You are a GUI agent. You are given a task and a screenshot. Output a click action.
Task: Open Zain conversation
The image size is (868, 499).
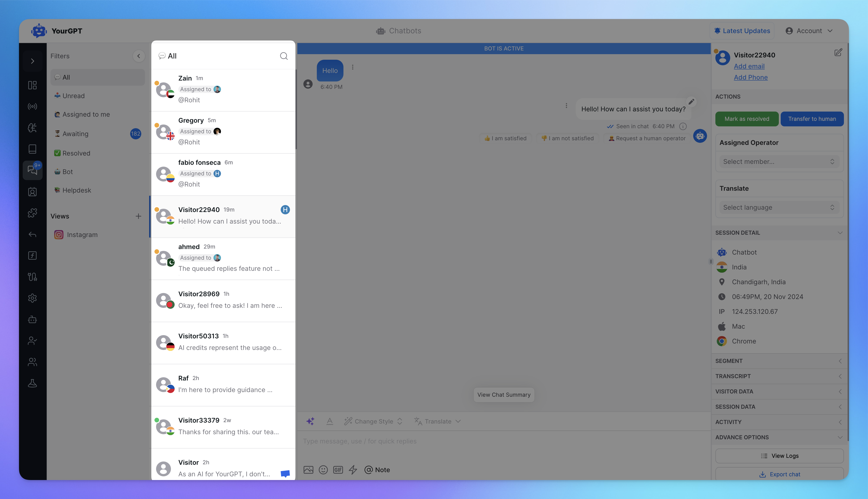(223, 90)
